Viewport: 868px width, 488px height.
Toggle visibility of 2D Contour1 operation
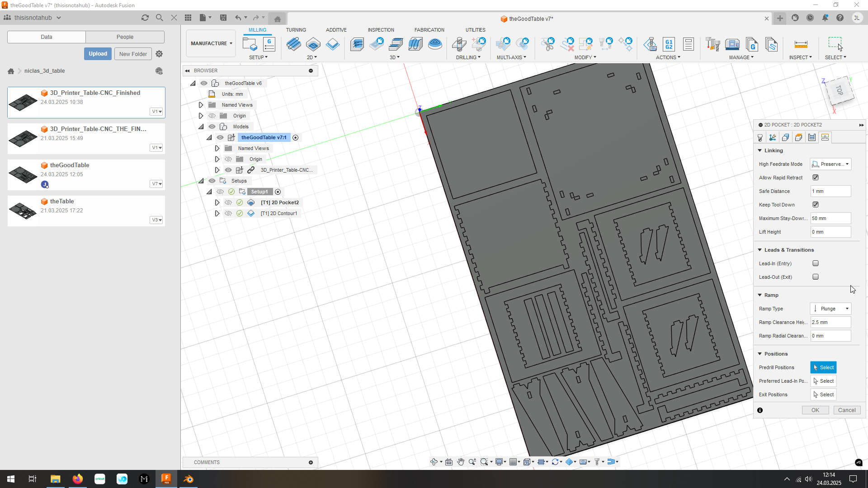tap(228, 213)
